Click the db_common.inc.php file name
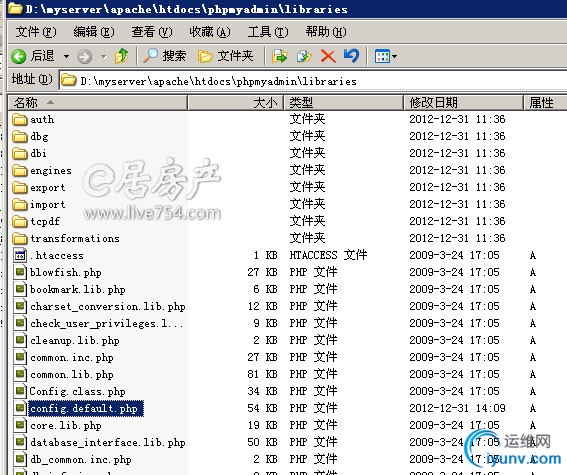This screenshot has width=567, height=475. point(81,459)
